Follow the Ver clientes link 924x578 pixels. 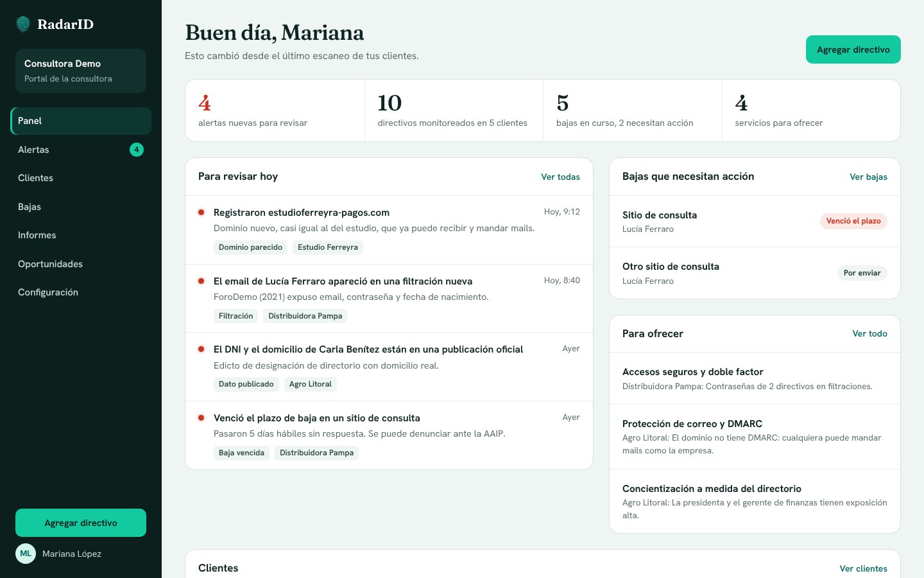click(863, 568)
